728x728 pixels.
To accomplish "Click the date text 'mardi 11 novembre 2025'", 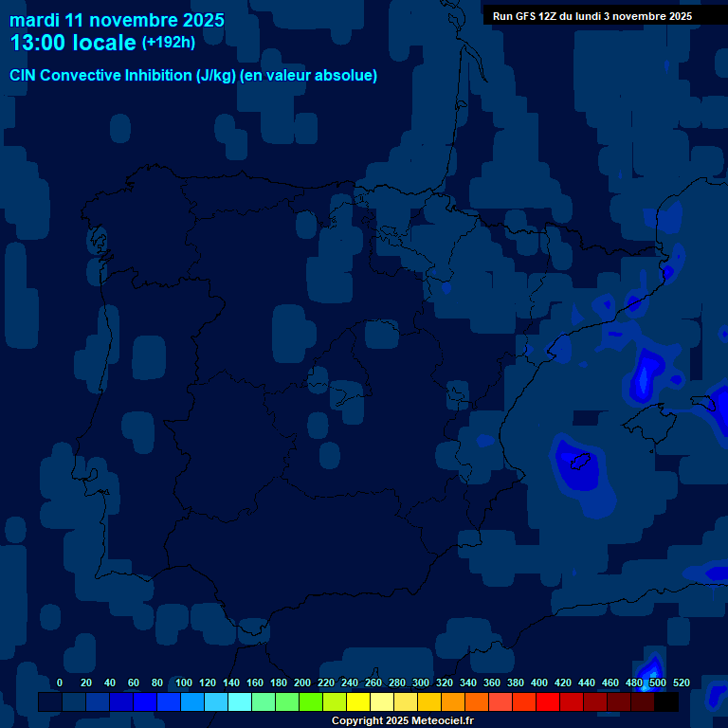I will pos(117,21).
